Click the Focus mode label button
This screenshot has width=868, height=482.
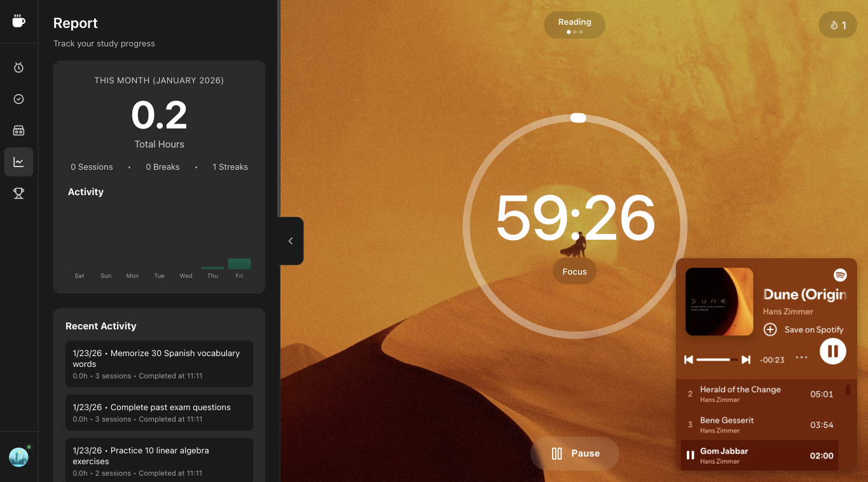tap(574, 272)
